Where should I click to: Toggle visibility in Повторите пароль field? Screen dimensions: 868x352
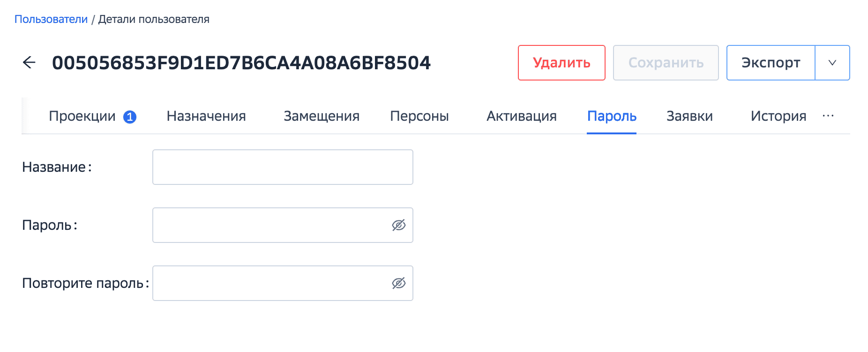tap(398, 283)
